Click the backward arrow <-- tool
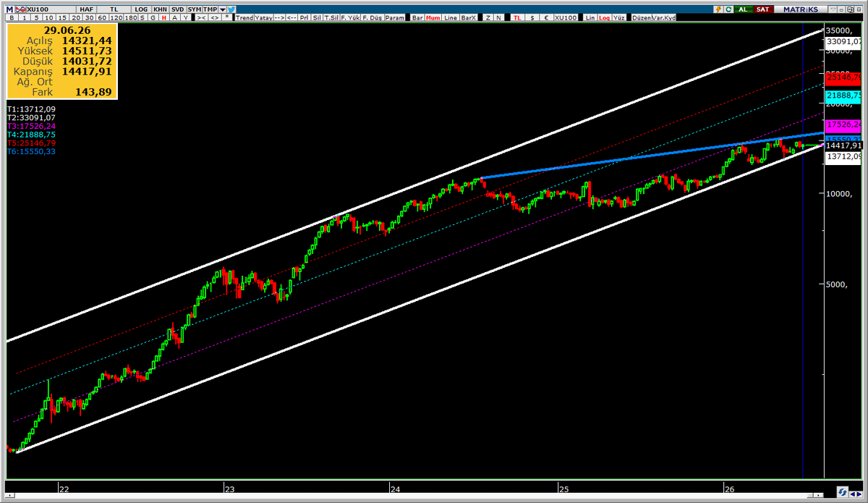 tap(292, 17)
